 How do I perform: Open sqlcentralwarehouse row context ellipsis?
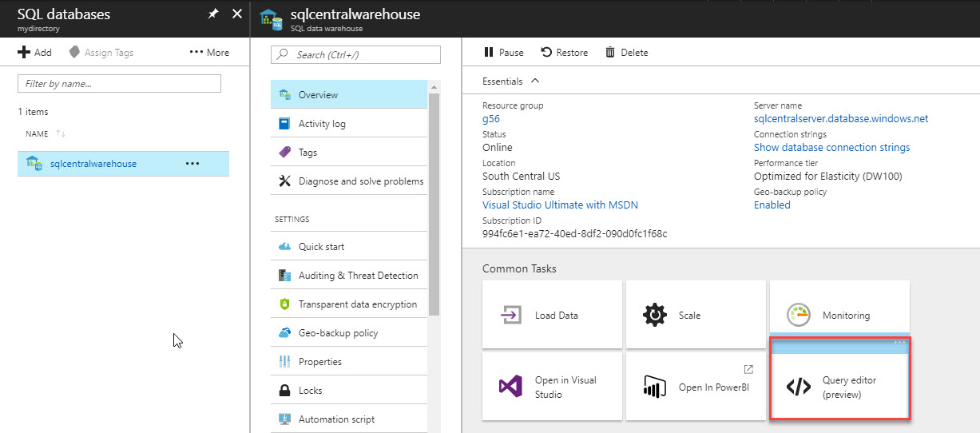[192, 164]
